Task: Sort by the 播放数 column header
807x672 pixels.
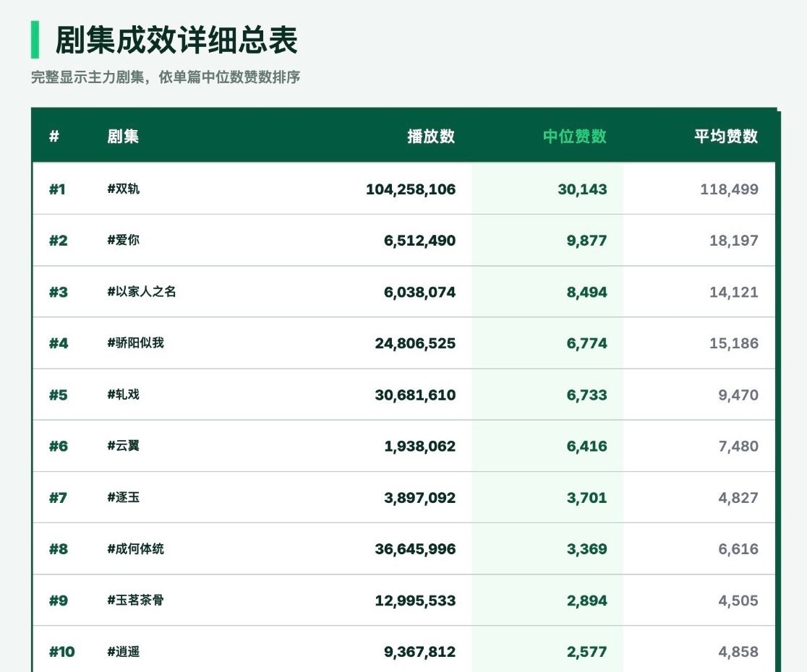Action: pos(431,137)
